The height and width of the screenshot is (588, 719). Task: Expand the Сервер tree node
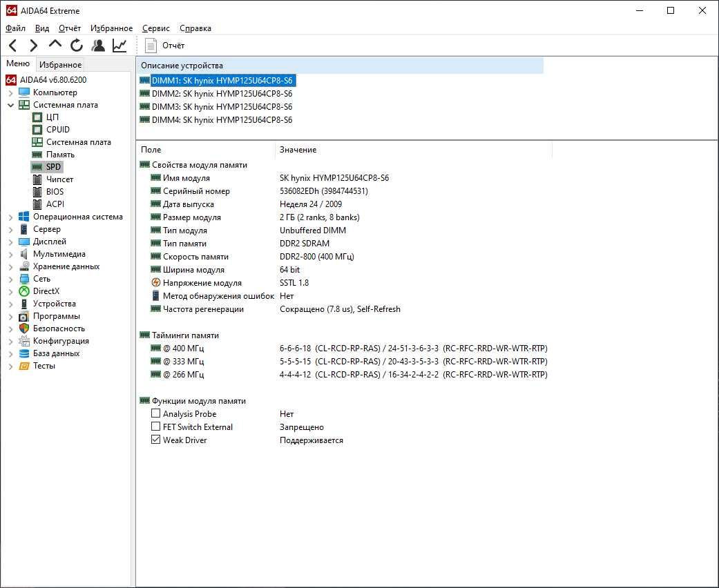(10, 230)
